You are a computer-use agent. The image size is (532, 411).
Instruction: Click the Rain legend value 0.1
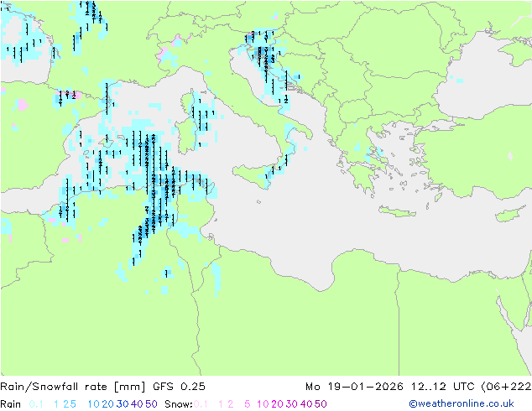(x=36, y=404)
